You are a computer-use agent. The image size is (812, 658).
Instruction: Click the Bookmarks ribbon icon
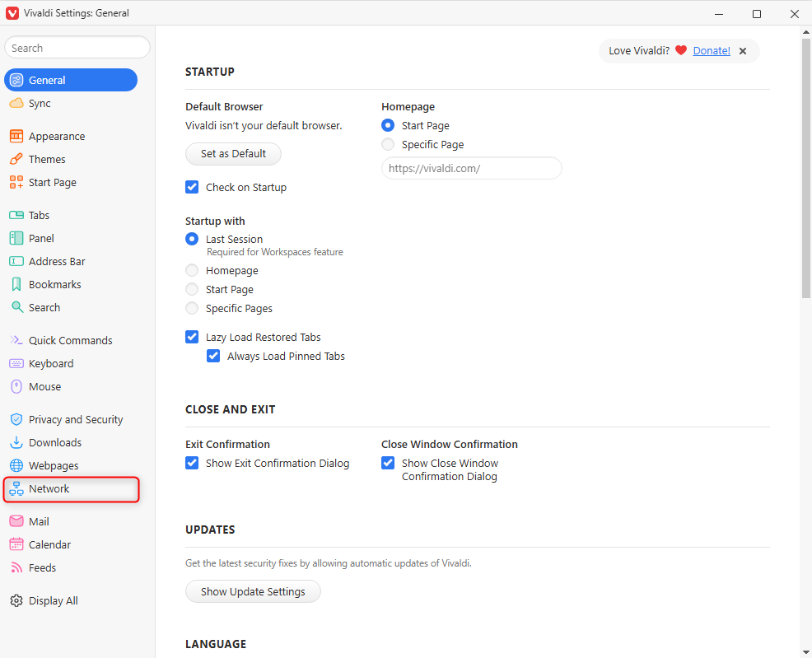(16, 284)
